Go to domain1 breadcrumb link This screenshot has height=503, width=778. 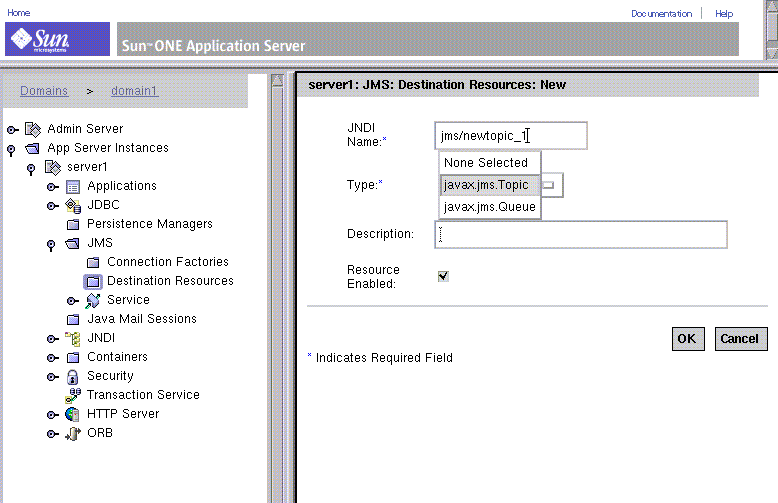click(134, 91)
